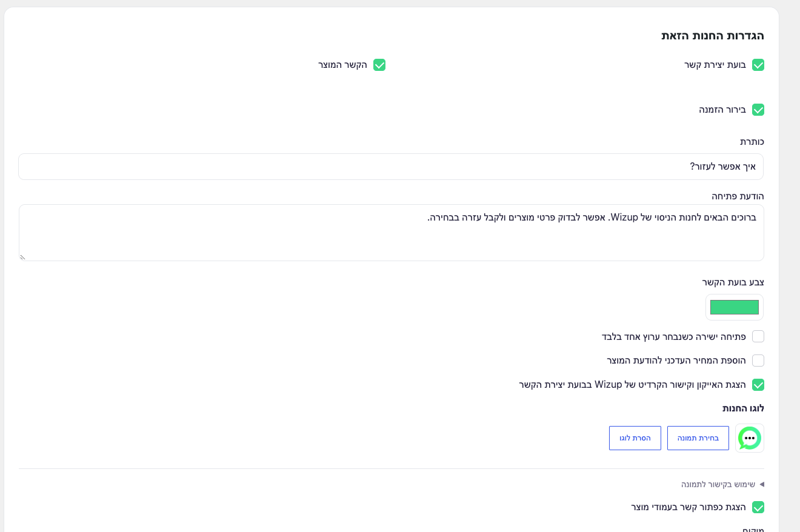Enable פתיחה ישירה כשנבחר ערוץ אחד בלבד
800x532 pixels.
[758, 336]
